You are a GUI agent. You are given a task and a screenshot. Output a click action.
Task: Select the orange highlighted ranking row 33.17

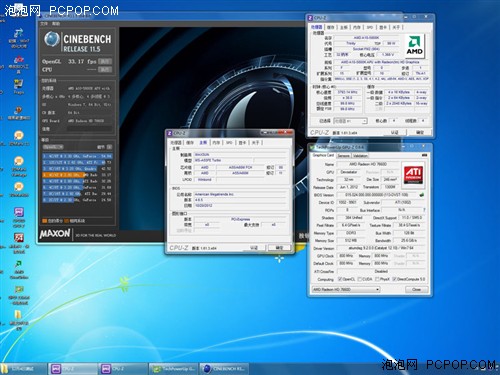(77, 175)
